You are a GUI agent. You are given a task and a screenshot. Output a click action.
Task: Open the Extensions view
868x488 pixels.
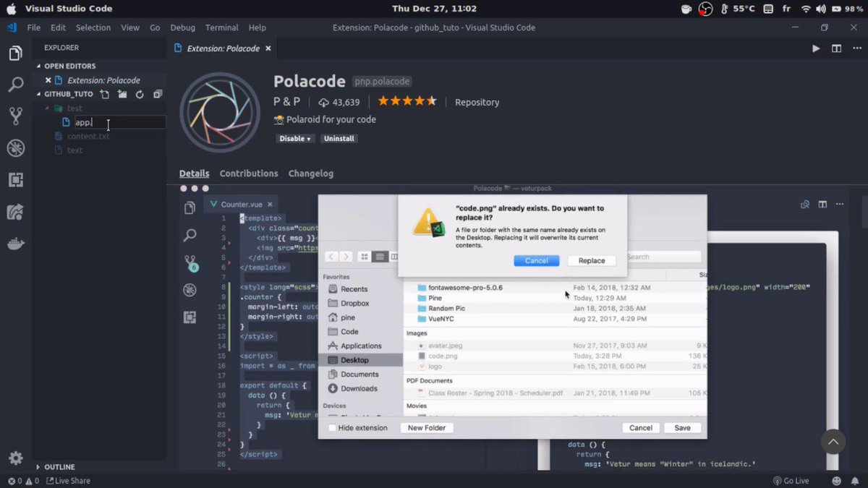16,179
